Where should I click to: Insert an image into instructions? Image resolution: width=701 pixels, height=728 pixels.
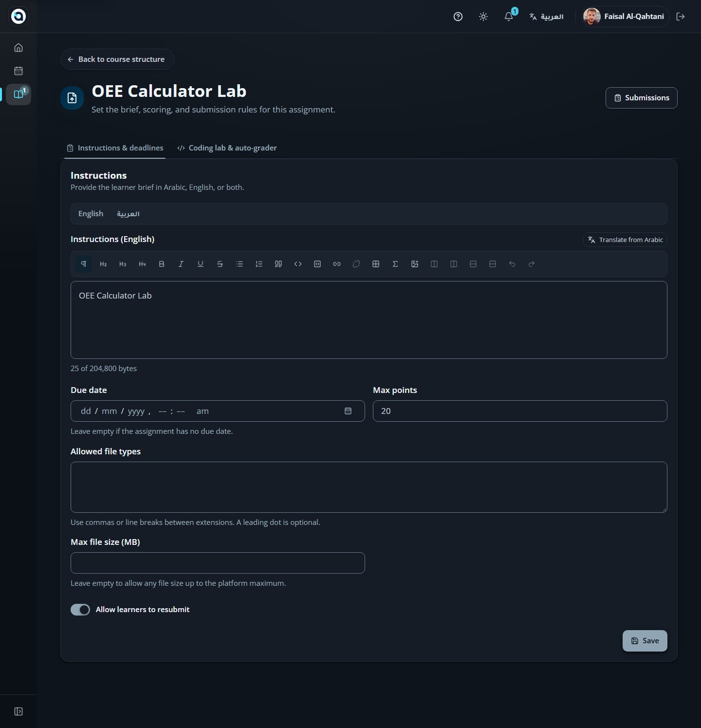point(415,264)
